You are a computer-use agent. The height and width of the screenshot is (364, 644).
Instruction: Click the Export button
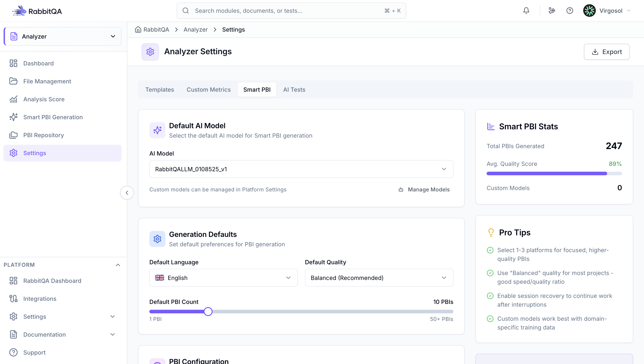tap(607, 52)
